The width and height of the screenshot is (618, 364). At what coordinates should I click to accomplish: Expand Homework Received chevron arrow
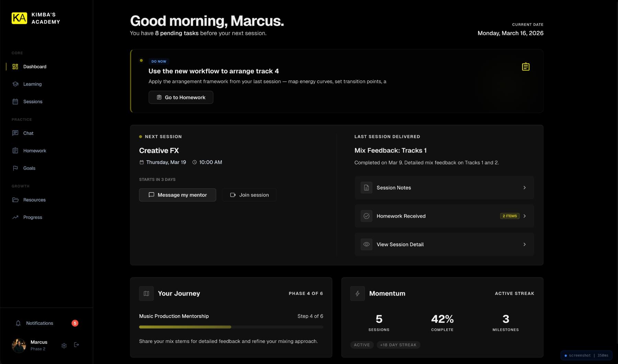pyautogui.click(x=524, y=216)
